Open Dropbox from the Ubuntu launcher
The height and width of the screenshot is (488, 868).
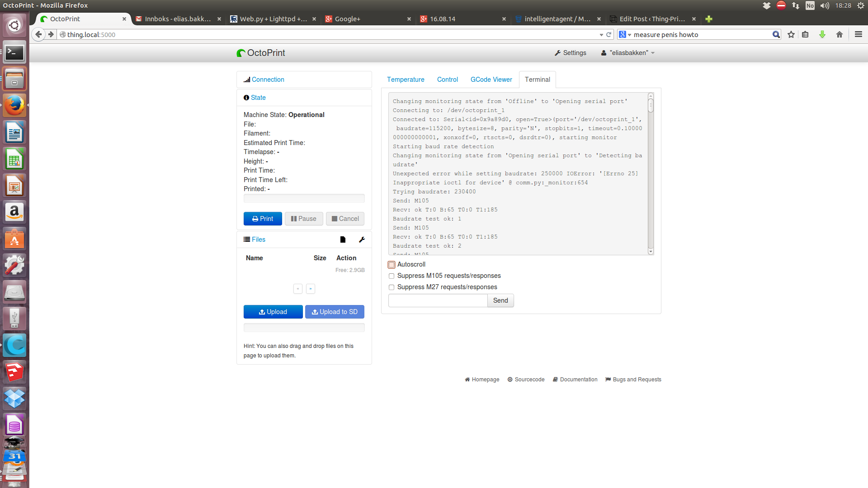pos(14,399)
